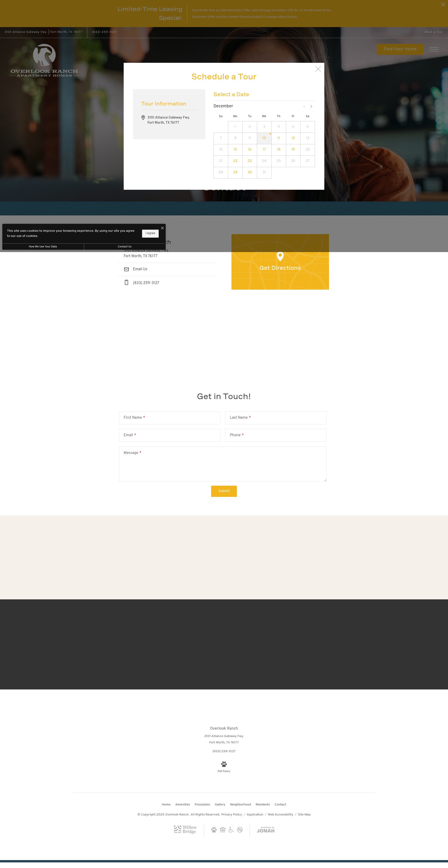
Task: Open the Web Accessibility link
Action: click(281, 814)
